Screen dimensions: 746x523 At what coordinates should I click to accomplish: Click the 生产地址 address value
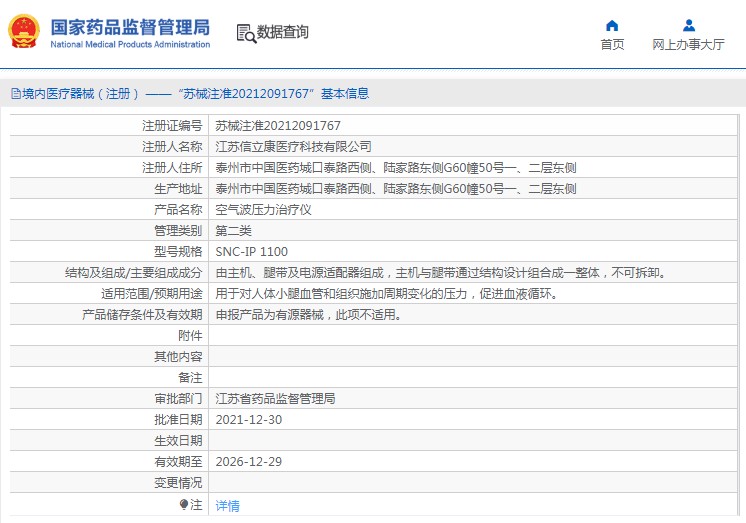click(x=395, y=188)
